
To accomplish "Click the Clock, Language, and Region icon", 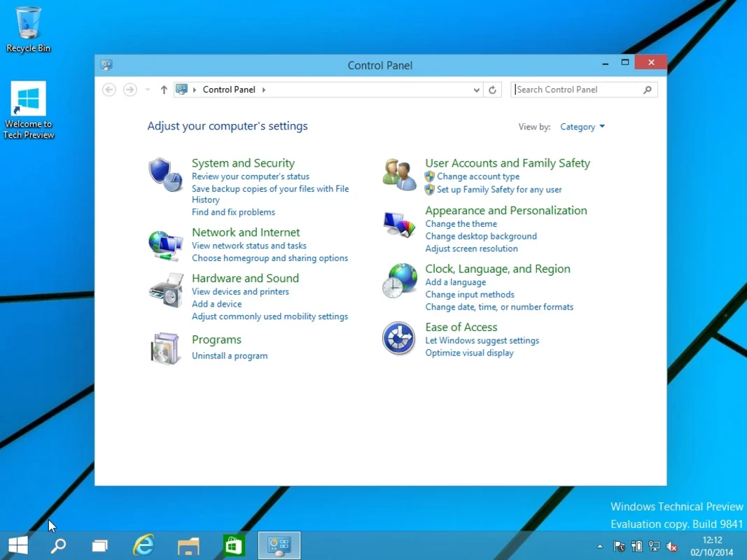I will 399,281.
